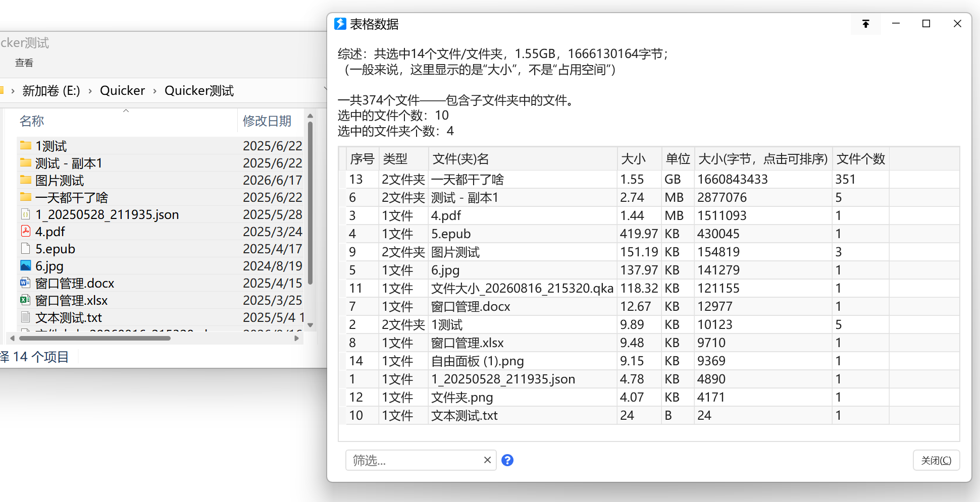Click the Explorer scrollbar up arrow

(311, 117)
